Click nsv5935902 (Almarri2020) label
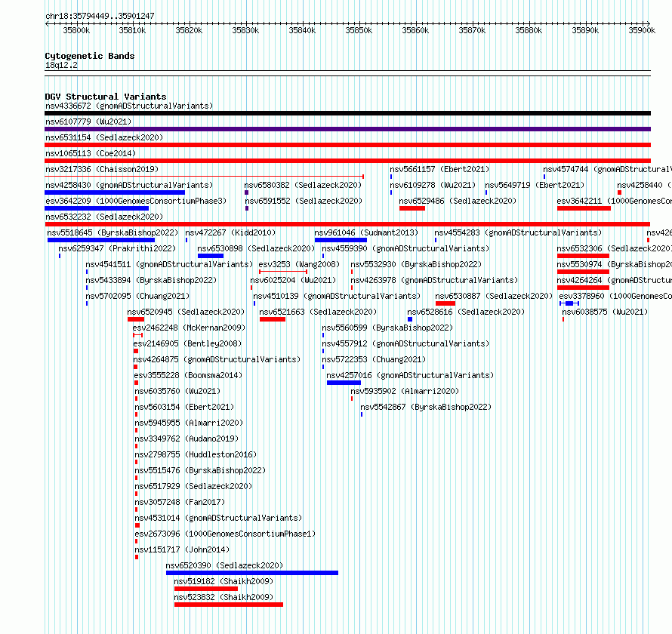Screen dimensions: 672x634 coord(405,391)
